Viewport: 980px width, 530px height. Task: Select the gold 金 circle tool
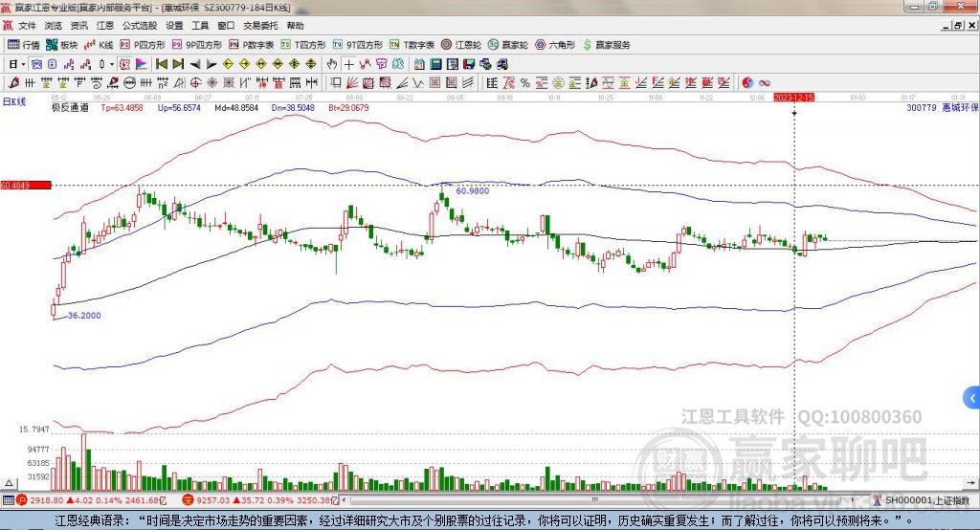tap(558, 82)
